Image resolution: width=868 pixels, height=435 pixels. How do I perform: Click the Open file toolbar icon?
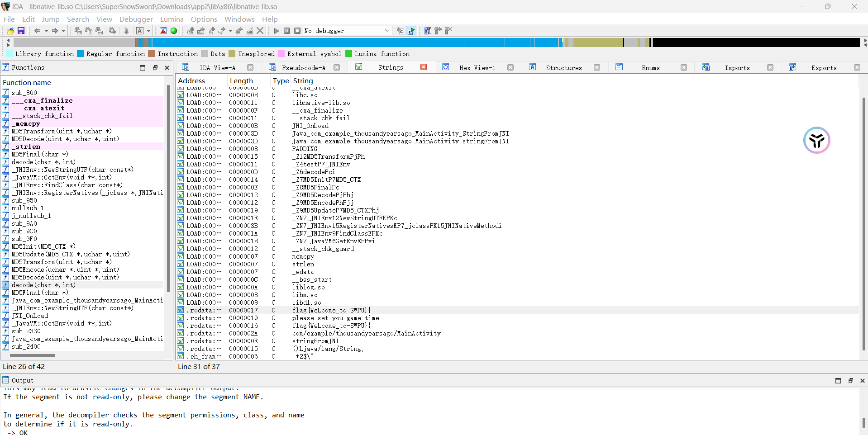tap(10, 31)
